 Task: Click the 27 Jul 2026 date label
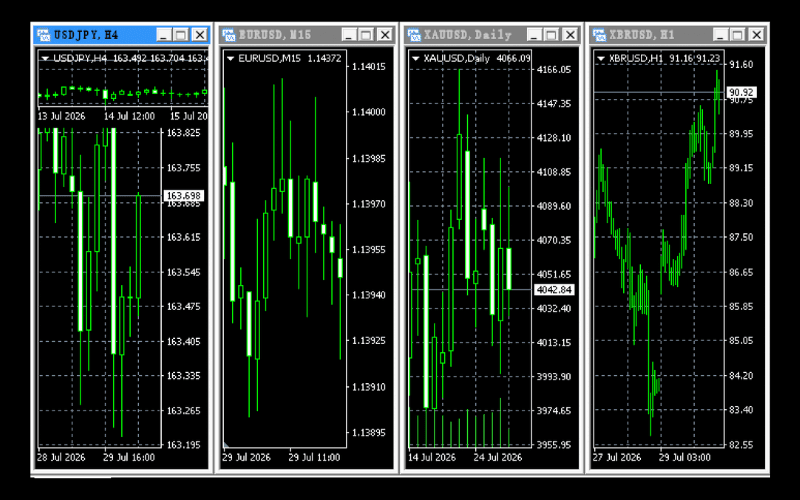coord(617,458)
